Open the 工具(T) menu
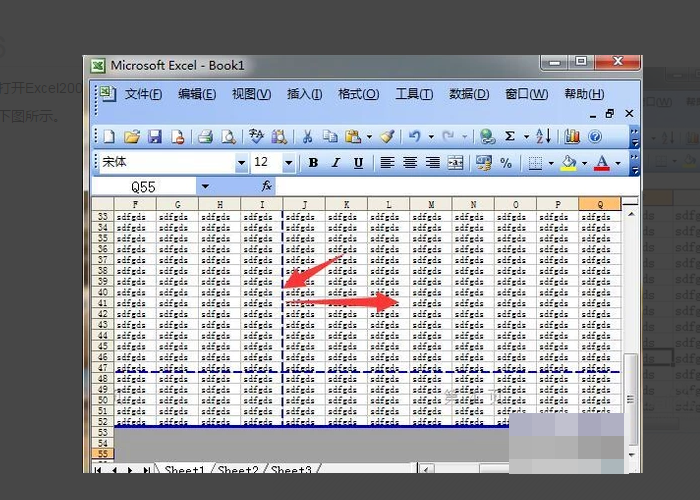Image resolution: width=700 pixels, height=500 pixels. (414, 94)
